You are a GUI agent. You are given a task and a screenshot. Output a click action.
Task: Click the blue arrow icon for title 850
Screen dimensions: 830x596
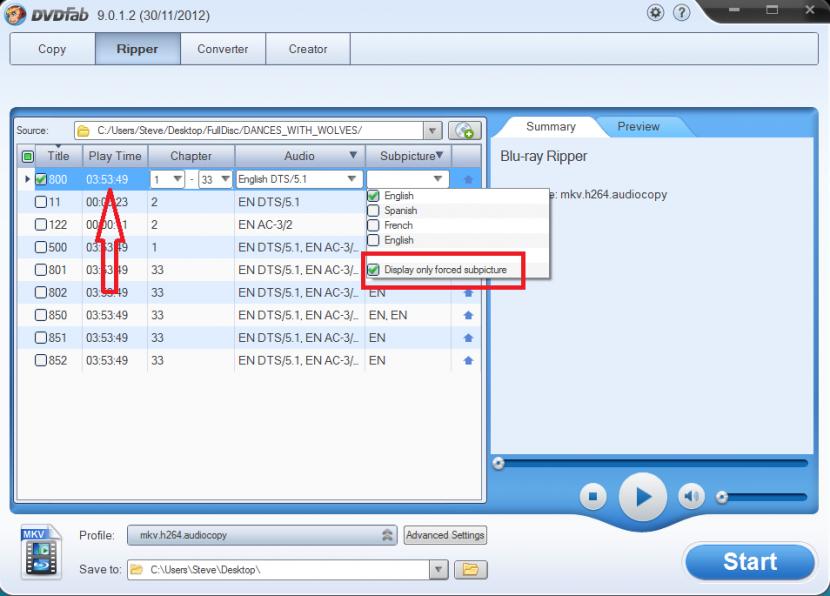468,315
